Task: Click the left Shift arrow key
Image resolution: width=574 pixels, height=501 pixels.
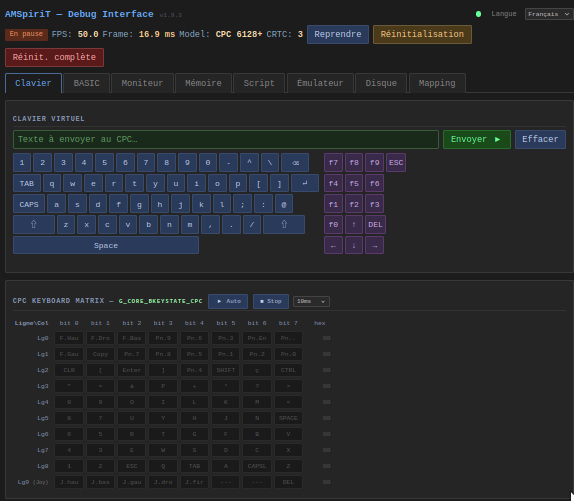Action: (x=34, y=224)
